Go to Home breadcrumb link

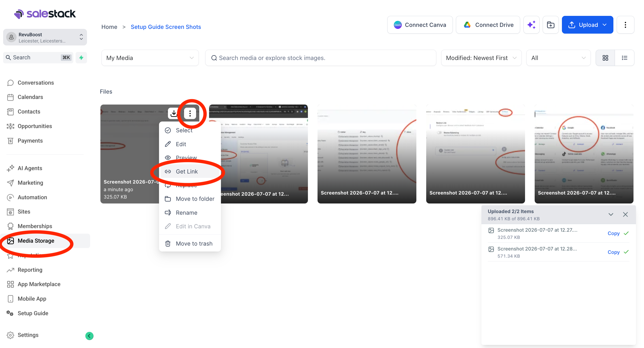point(109,27)
